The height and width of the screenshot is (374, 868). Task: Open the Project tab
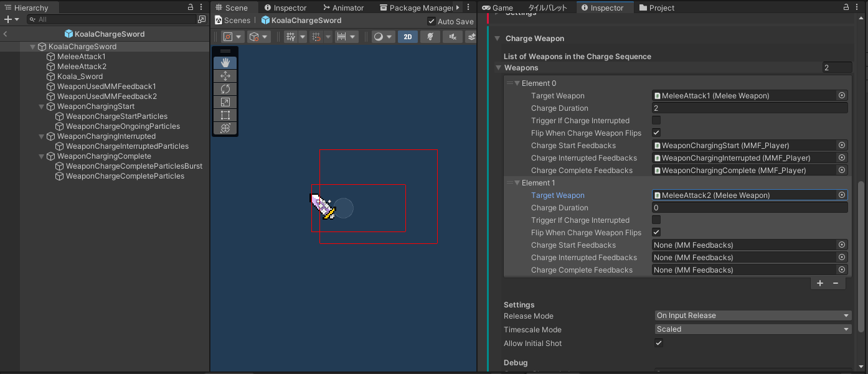pos(656,8)
